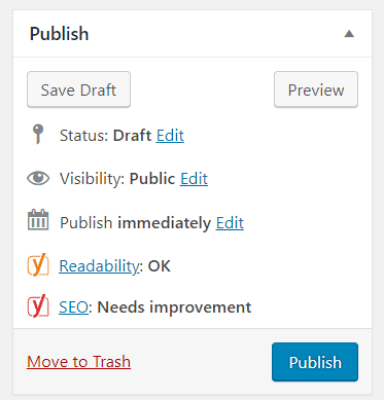Click the Publish panel heading
384x400 pixels.
point(59,34)
